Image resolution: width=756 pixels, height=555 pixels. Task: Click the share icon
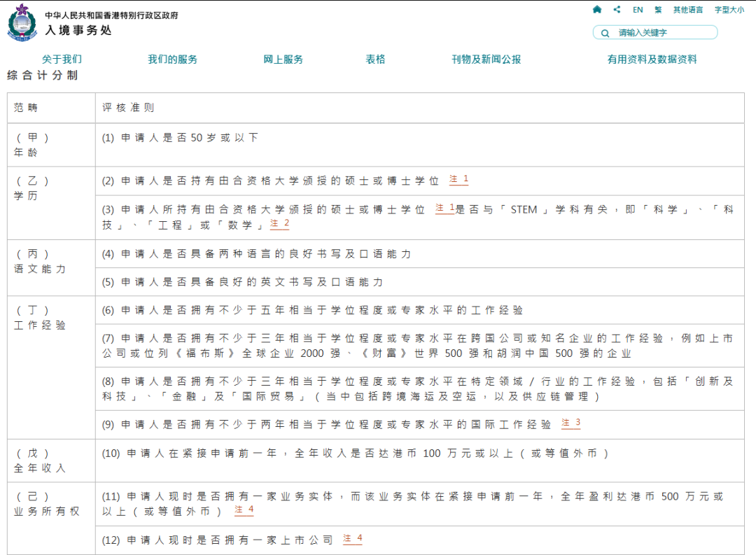pyautogui.click(x=617, y=10)
